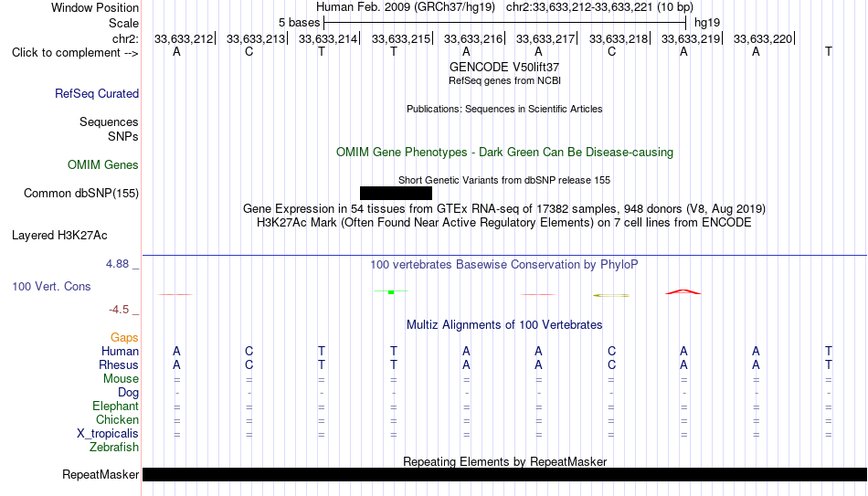Screen dimensions: 868x496
Task: Click the Gaps row label
Action: coord(124,338)
